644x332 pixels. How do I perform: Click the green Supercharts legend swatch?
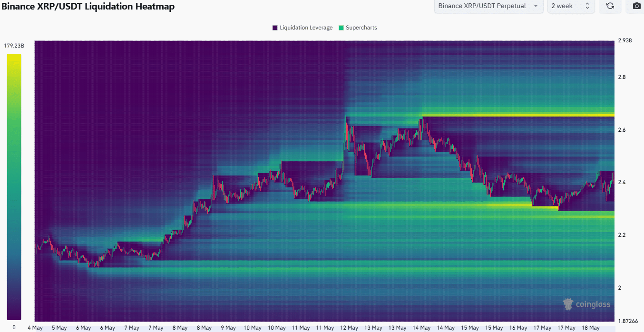pyautogui.click(x=341, y=28)
